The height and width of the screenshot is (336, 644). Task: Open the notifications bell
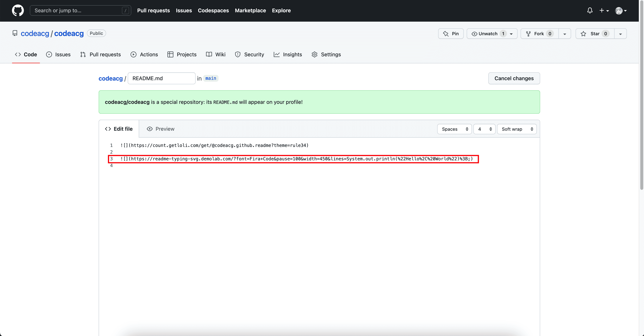[x=590, y=10]
